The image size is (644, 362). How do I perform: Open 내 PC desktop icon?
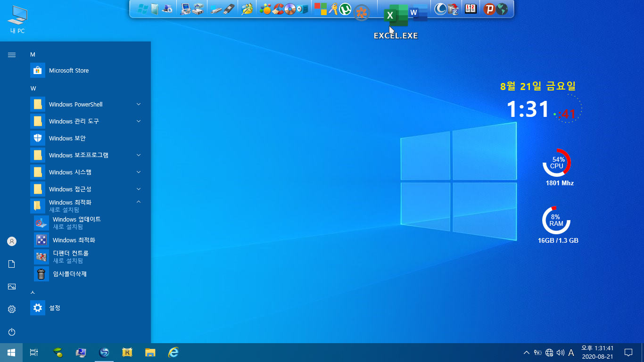17,20
